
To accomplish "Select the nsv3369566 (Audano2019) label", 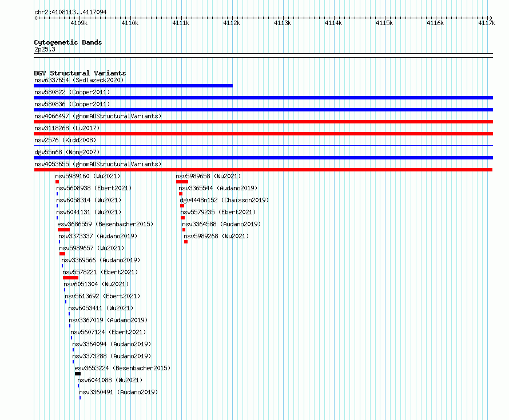I will [x=101, y=260].
